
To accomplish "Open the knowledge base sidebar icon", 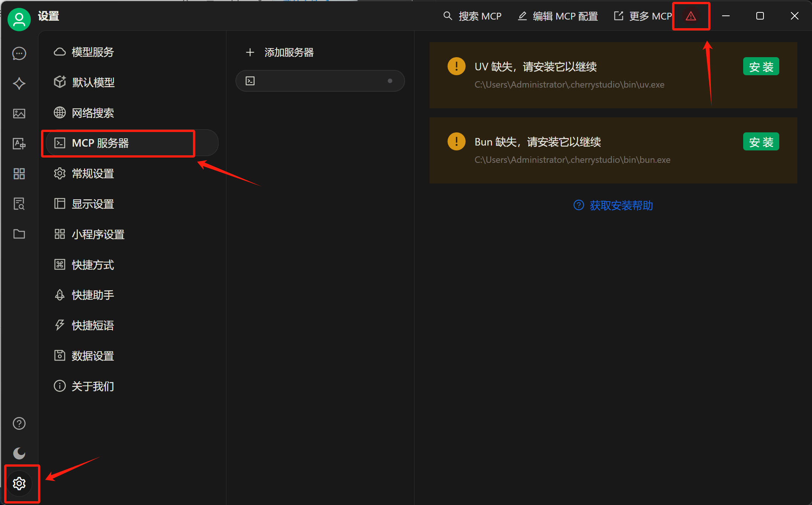I will (x=19, y=204).
